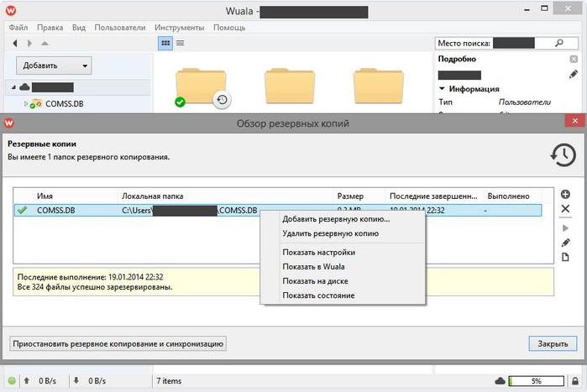Viewport: 587px width, 392px height.
Task: Click the upload speed arrow icon
Action: (27, 380)
